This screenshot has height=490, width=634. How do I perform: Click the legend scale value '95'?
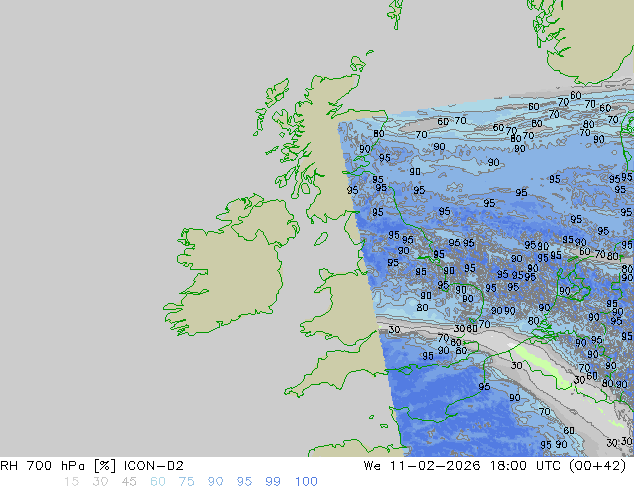coord(244,482)
